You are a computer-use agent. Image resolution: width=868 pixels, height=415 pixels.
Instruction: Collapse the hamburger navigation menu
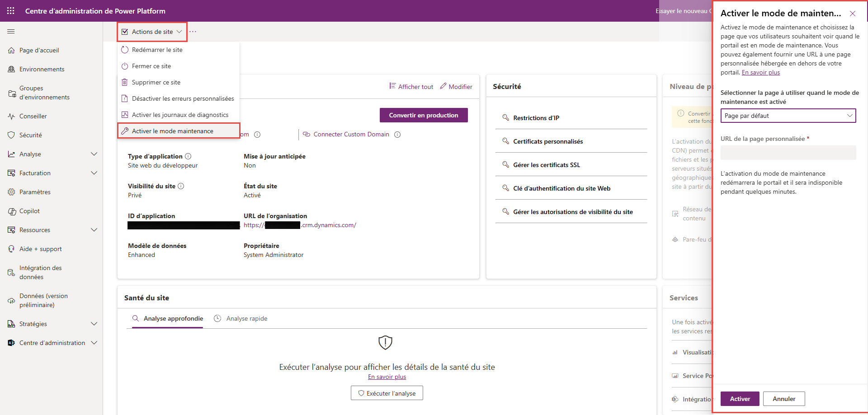coord(11,31)
